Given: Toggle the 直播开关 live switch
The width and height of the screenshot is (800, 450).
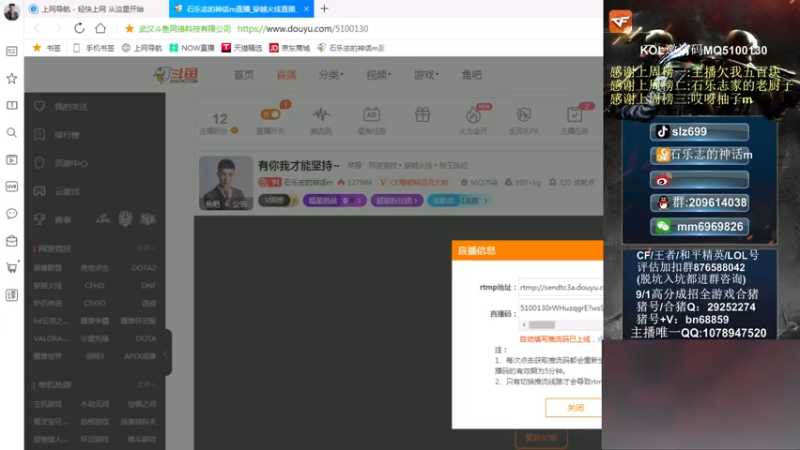Looking at the screenshot, I should pos(270,114).
